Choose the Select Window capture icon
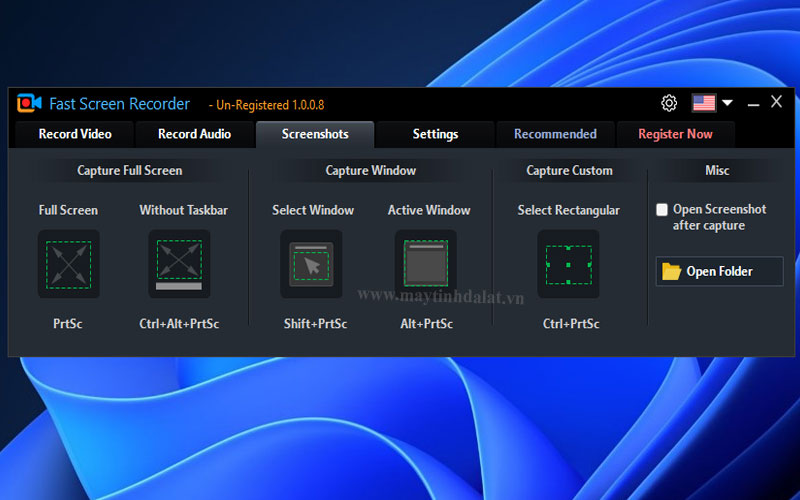 tap(312, 264)
